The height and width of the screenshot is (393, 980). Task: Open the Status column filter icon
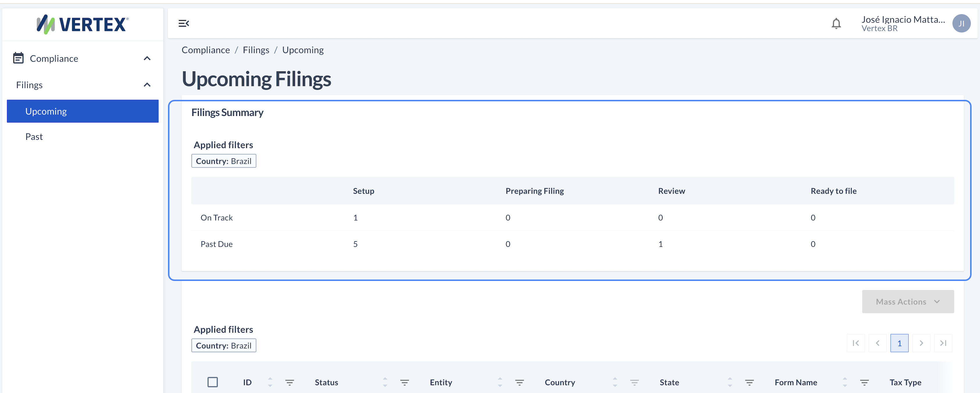tap(404, 382)
